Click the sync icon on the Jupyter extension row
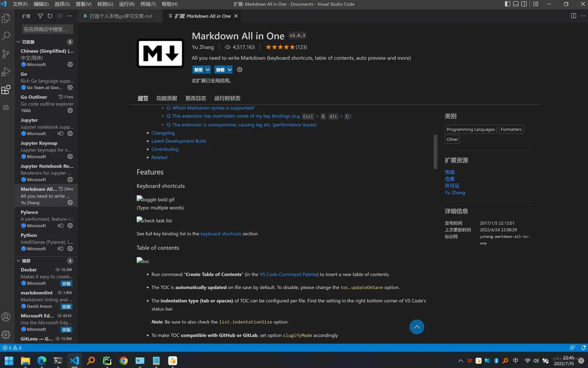588x368 pixels. coord(60,134)
